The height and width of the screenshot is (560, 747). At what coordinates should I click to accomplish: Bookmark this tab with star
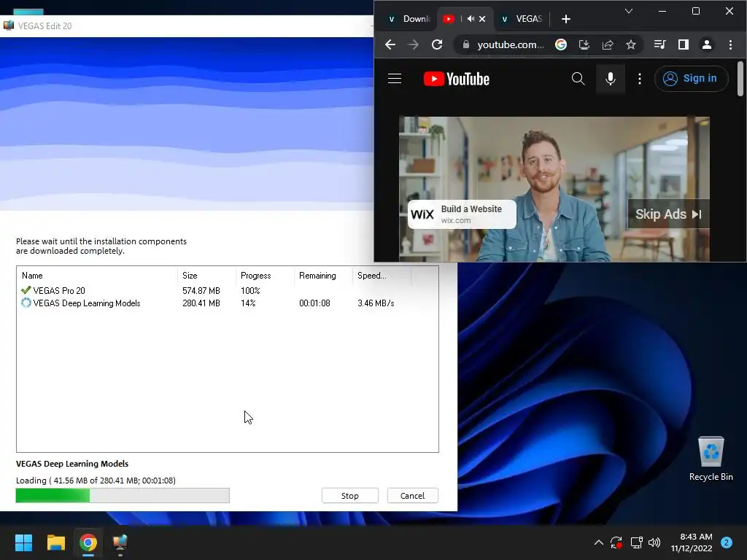tap(631, 44)
